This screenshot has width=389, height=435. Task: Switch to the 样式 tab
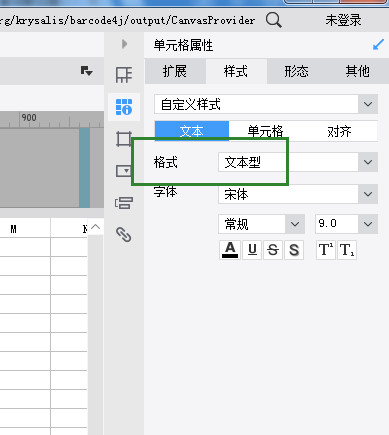tap(236, 71)
